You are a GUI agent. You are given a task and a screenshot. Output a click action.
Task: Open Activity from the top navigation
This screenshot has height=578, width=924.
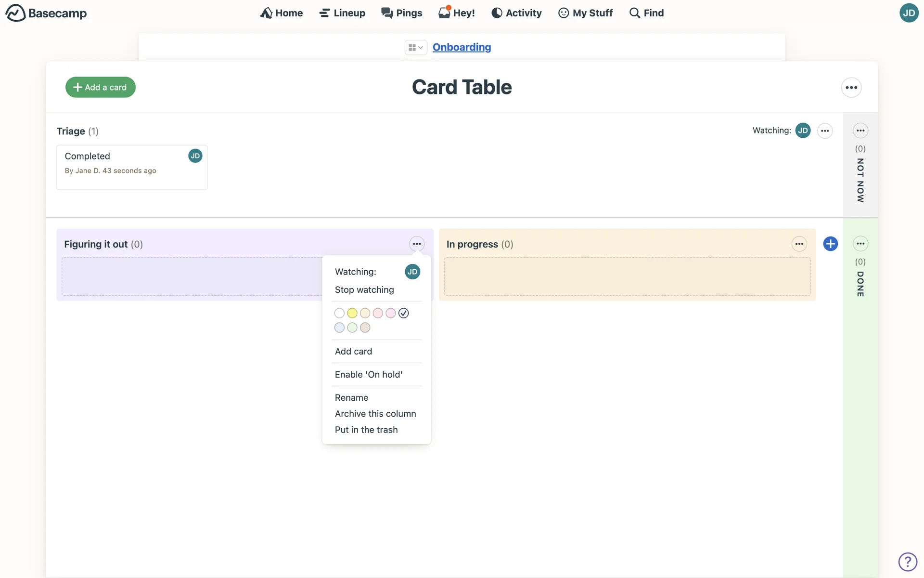(x=516, y=13)
